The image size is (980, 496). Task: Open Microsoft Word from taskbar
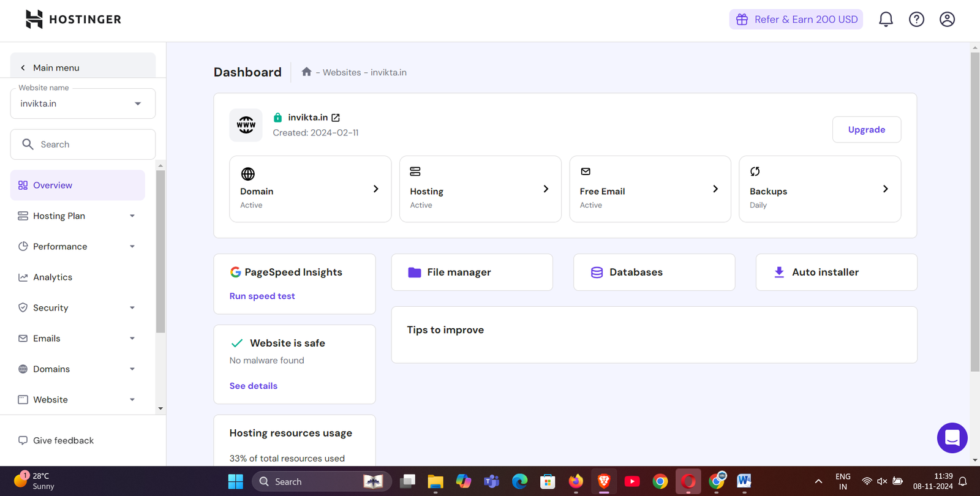tap(744, 481)
